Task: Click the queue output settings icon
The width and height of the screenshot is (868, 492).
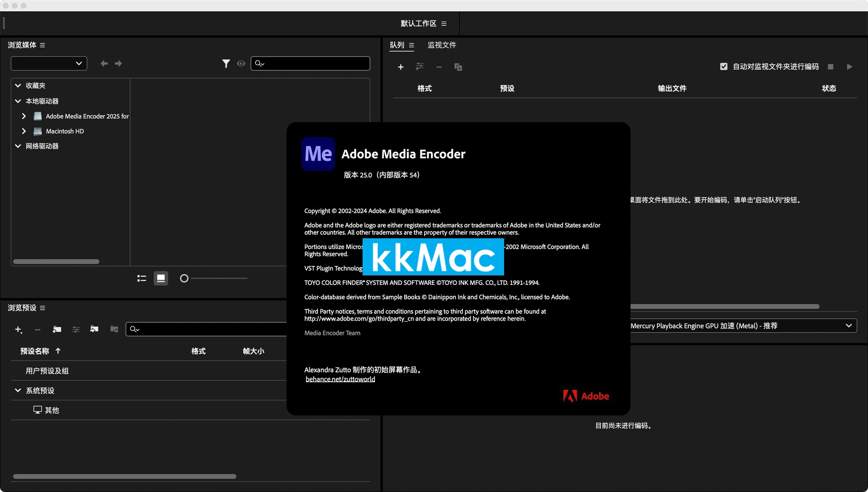Action: coord(420,67)
